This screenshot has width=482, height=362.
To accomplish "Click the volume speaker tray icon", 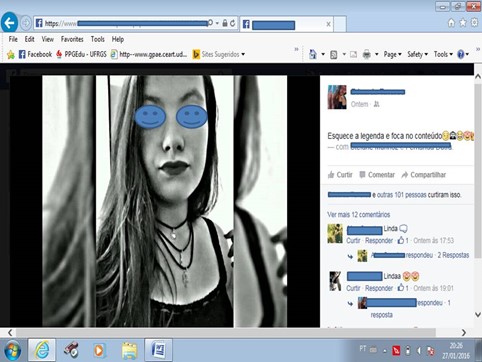I will [x=419, y=350].
